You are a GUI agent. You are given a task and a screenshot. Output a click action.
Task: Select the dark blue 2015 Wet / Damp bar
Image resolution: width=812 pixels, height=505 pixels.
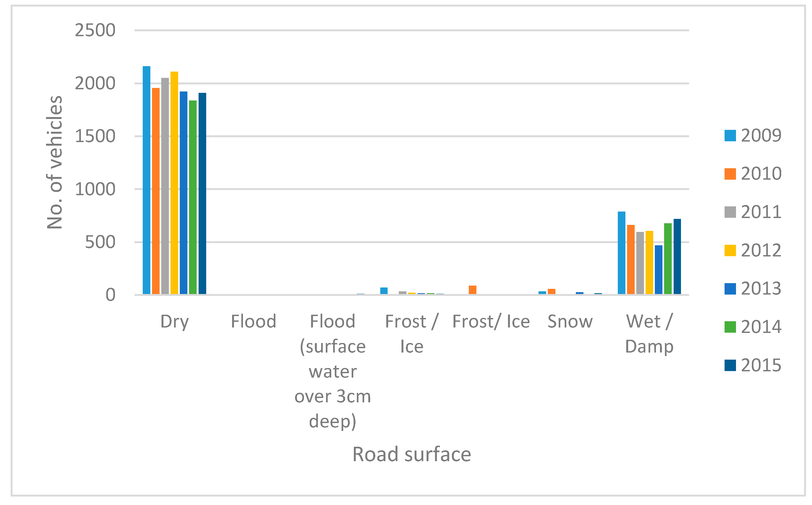(677, 256)
